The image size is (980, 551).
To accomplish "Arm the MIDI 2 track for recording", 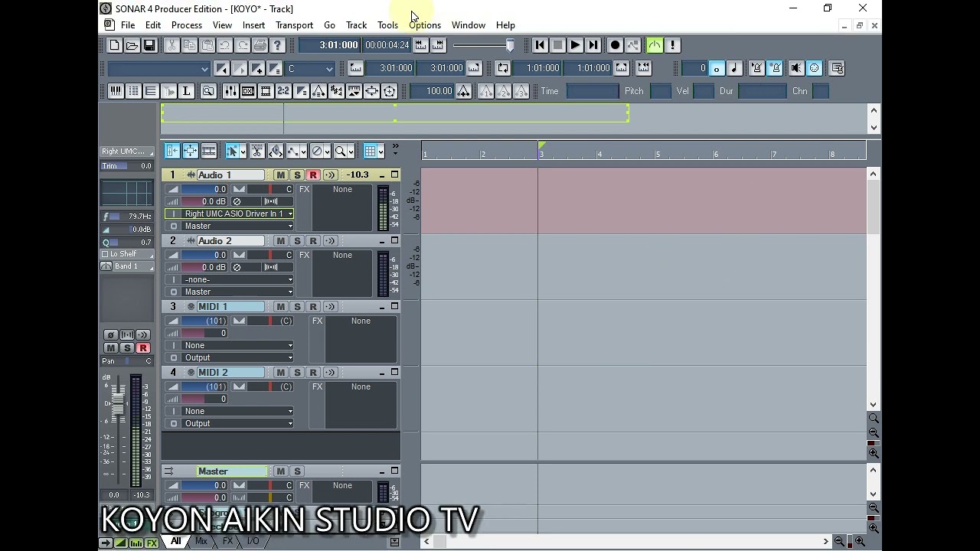I will [313, 373].
